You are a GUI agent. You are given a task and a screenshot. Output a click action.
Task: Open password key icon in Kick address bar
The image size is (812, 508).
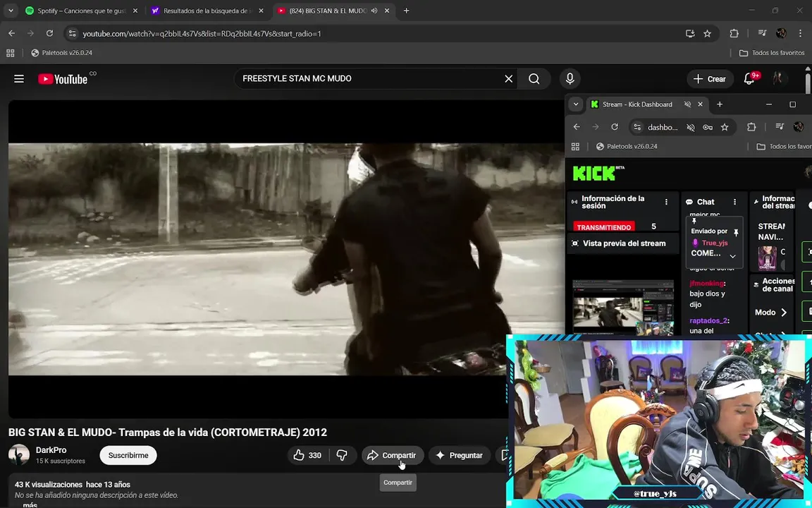pos(708,127)
